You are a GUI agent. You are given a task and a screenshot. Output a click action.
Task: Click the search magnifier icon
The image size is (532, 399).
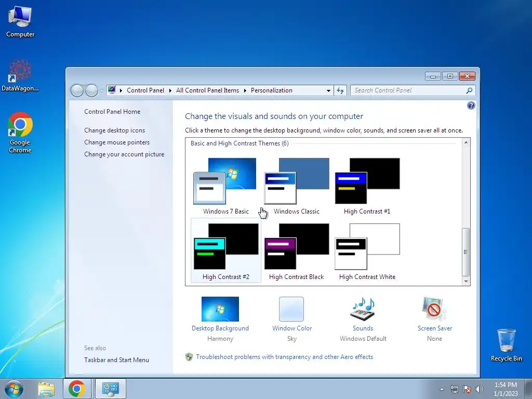pos(469,90)
